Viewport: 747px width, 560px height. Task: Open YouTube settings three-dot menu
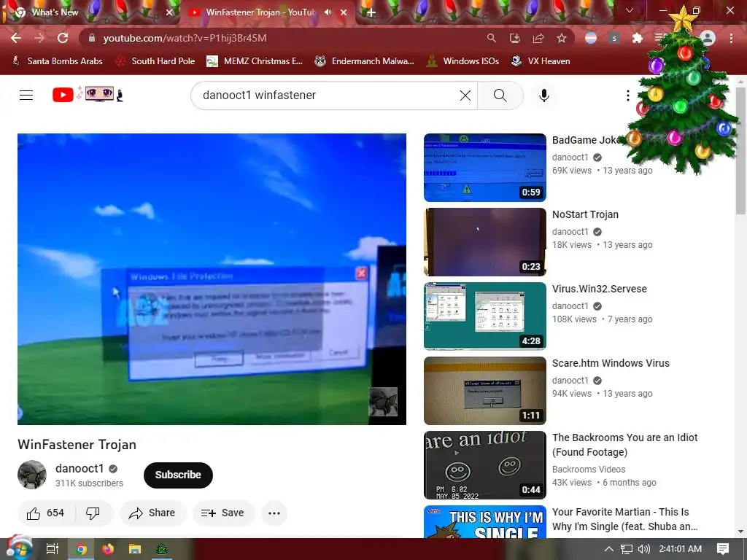tap(628, 96)
